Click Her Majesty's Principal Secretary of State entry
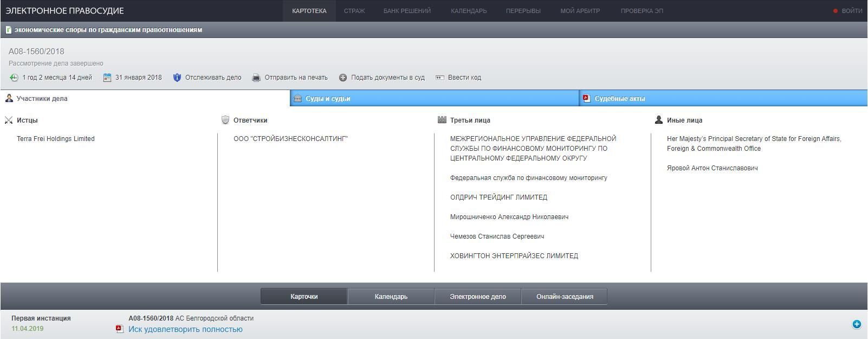This screenshot has width=868, height=339. tap(754, 144)
